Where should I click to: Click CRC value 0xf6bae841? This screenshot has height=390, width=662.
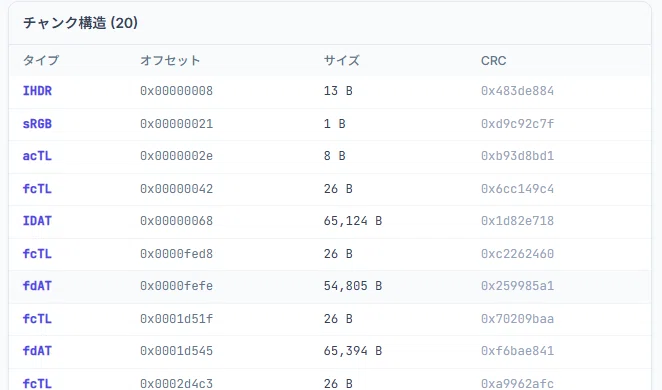click(x=517, y=351)
